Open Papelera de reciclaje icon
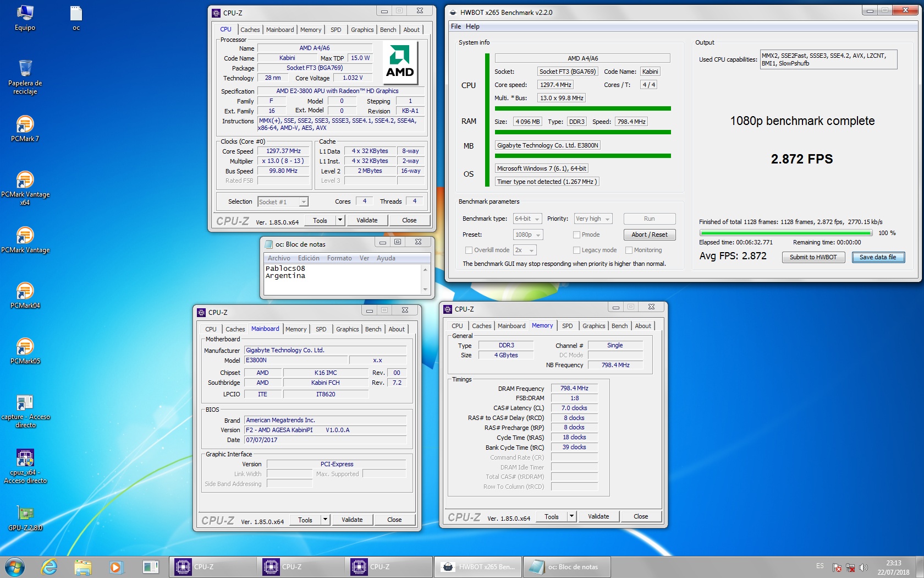 click(x=25, y=77)
